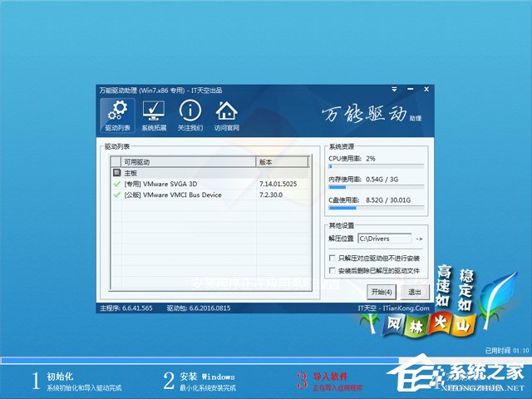
Task: Click the installer overall progress bar
Action: (x=266, y=360)
